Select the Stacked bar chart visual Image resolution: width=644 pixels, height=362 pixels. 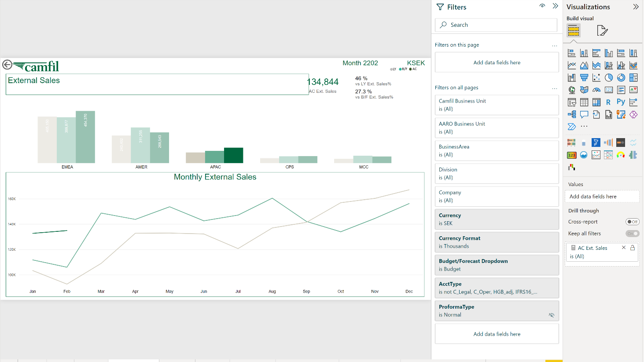click(x=572, y=53)
